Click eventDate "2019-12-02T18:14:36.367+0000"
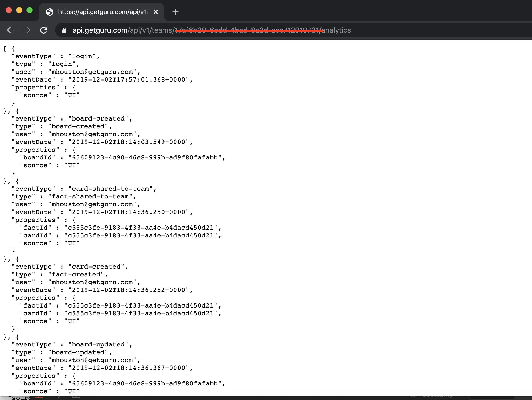532x400 pixels. 129,368
